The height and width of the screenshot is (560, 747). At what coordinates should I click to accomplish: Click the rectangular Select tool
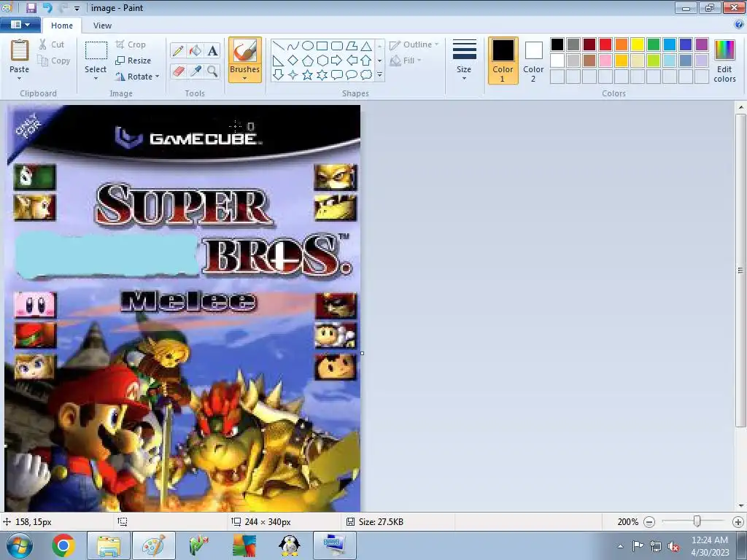(96, 50)
